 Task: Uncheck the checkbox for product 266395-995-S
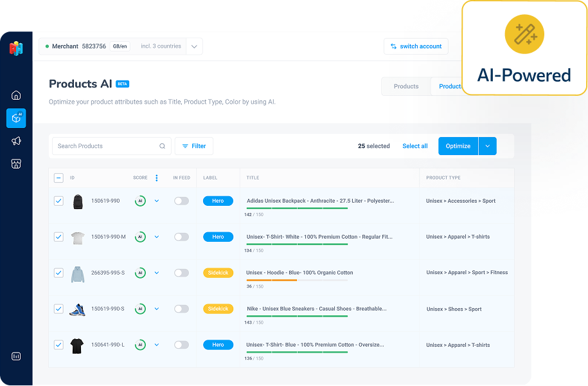[58, 273]
